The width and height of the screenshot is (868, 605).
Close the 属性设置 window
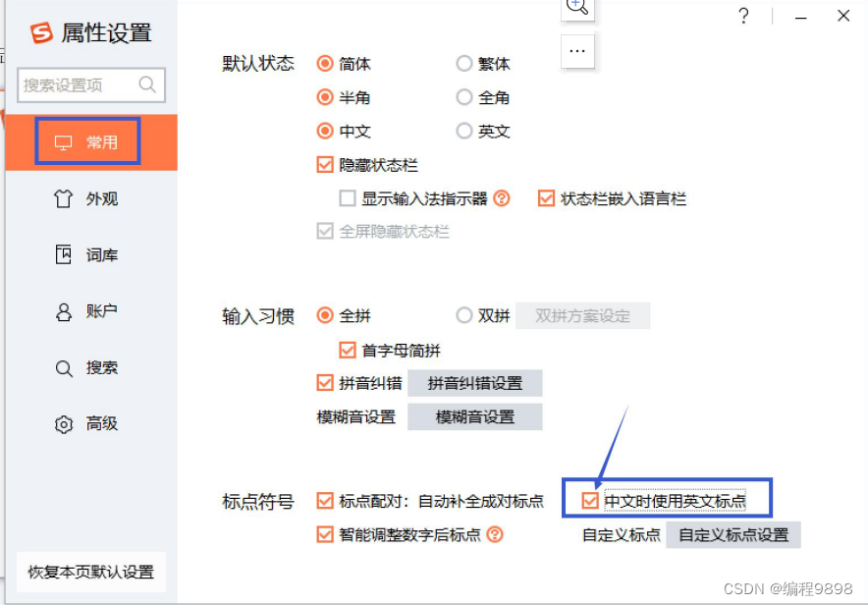tap(843, 16)
